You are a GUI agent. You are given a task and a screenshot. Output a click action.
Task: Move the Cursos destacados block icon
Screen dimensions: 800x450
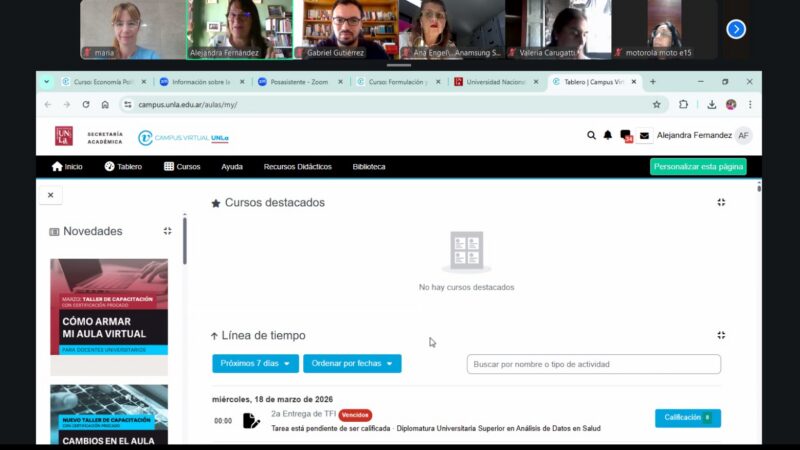point(721,202)
